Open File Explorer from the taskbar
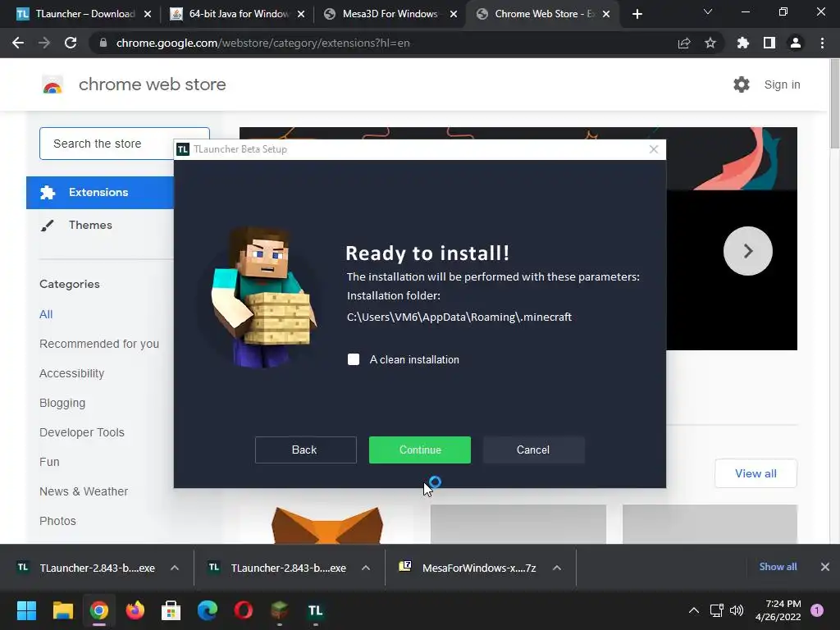 click(x=62, y=610)
